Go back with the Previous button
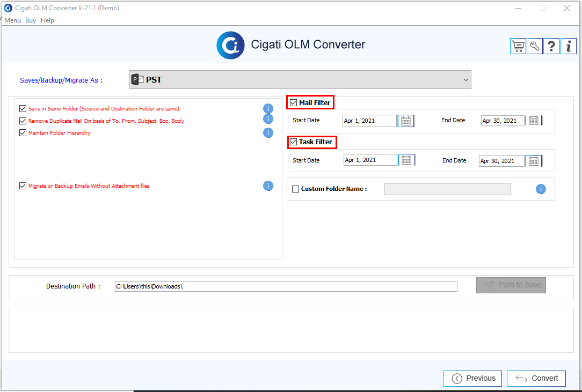582x392 pixels. pos(472,378)
